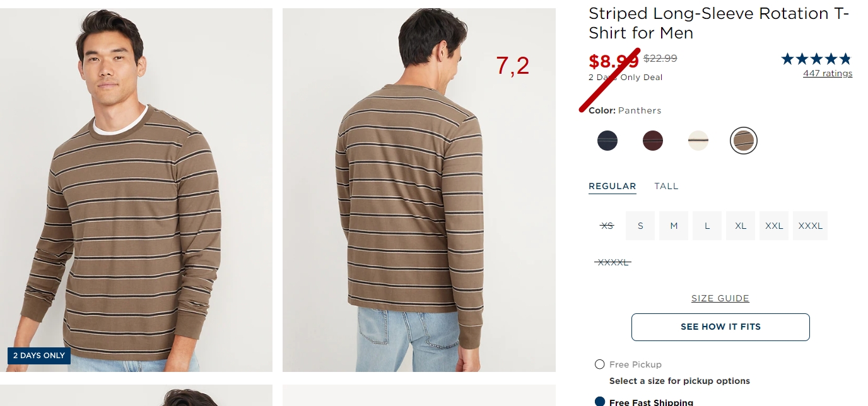
Task: Select the brown Panthers color swatch
Action: 743,141
